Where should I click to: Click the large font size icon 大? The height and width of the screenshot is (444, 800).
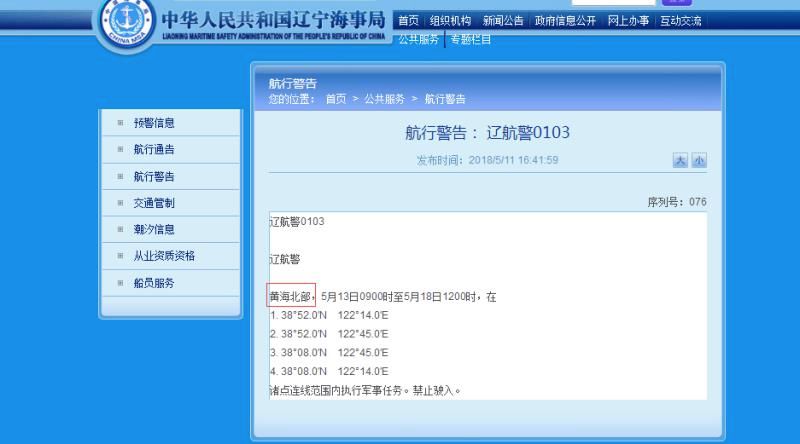[680, 161]
